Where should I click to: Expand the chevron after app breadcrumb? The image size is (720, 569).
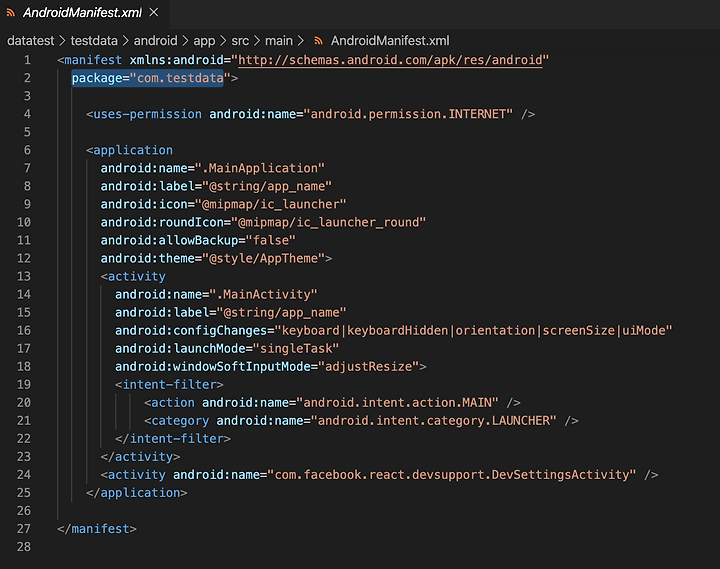(224, 41)
